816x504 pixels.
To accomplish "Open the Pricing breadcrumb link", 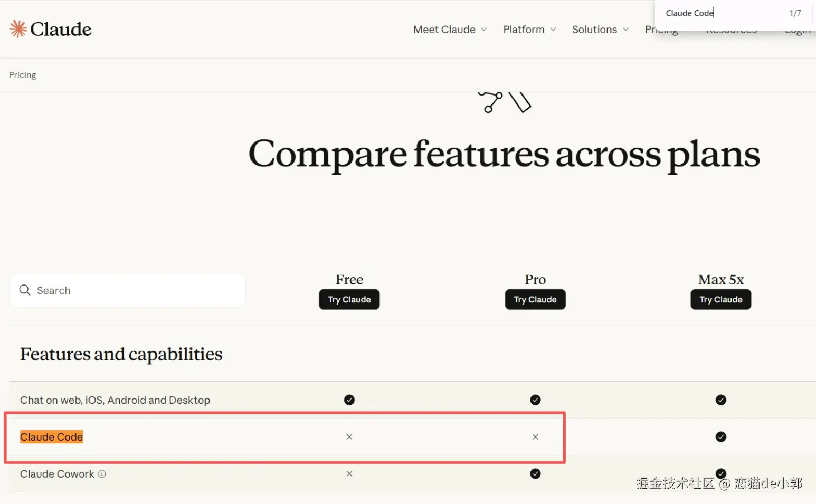I will click(23, 75).
